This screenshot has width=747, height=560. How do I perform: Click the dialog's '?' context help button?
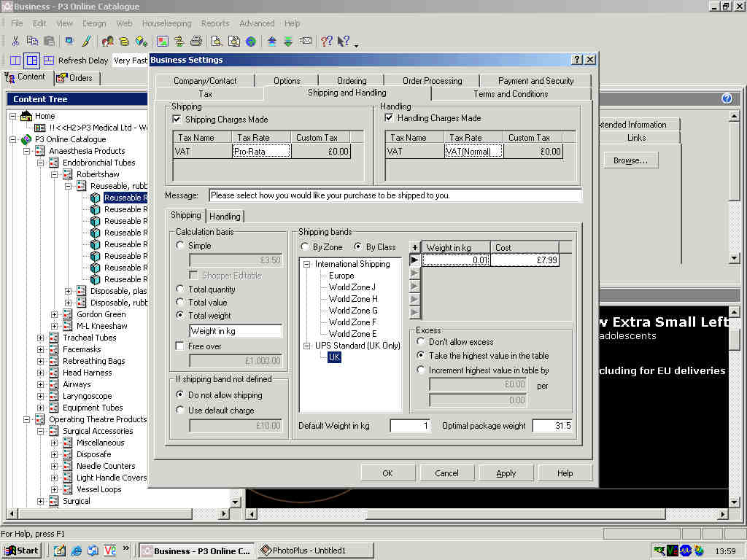[576, 60]
